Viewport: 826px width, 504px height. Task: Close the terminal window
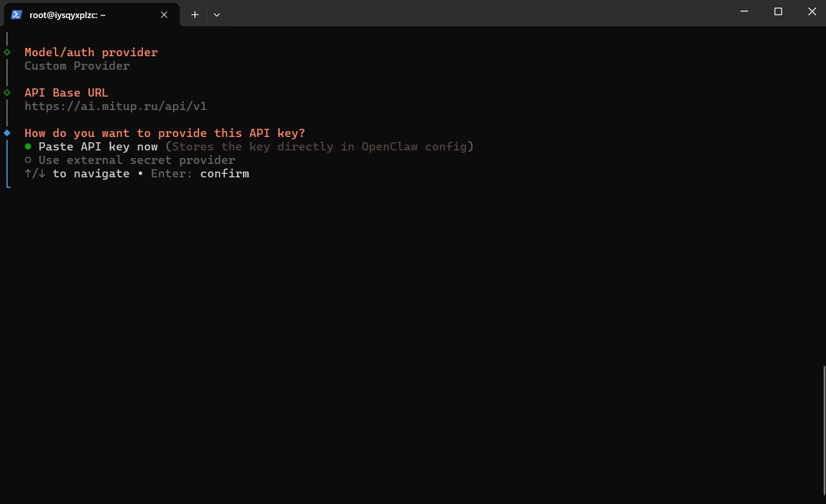pos(811,11)
